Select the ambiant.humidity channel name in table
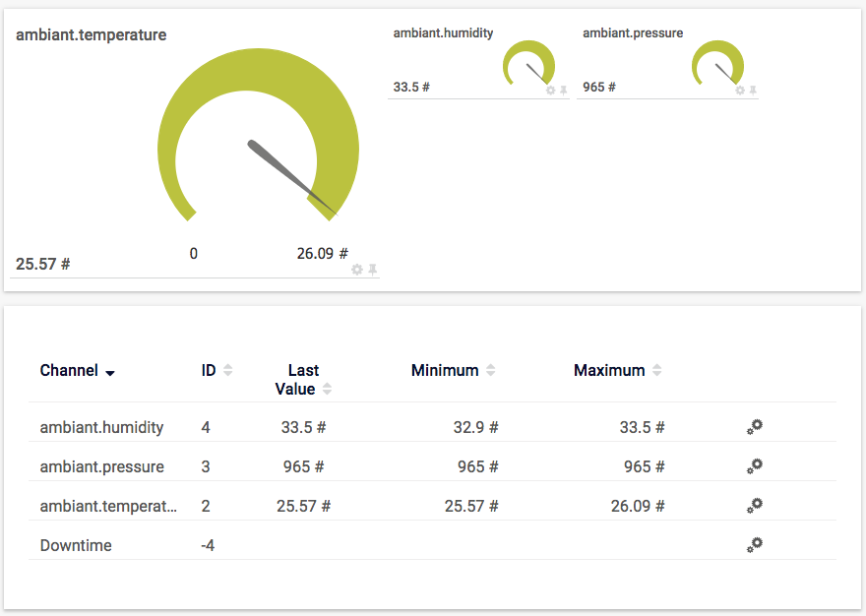 (101, 427)
